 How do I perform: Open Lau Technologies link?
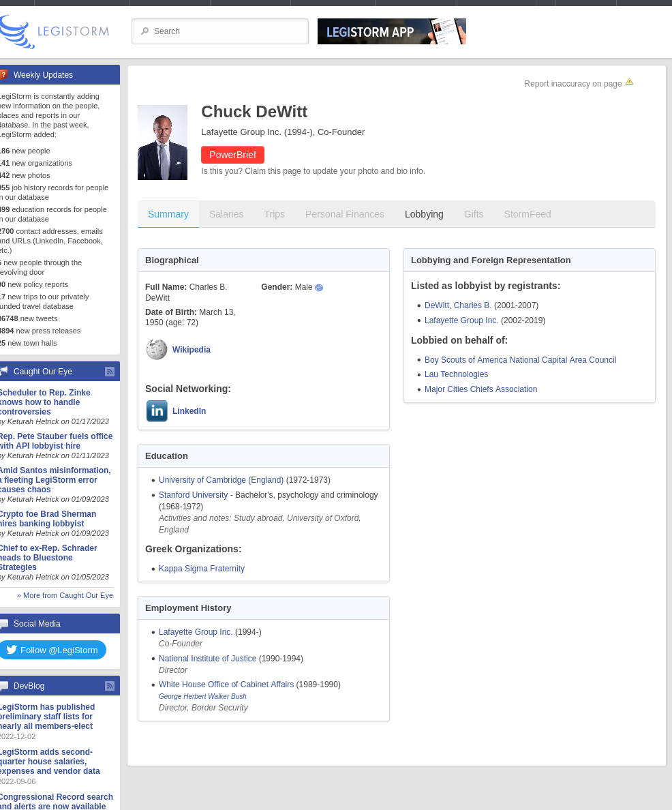(456, 374)
